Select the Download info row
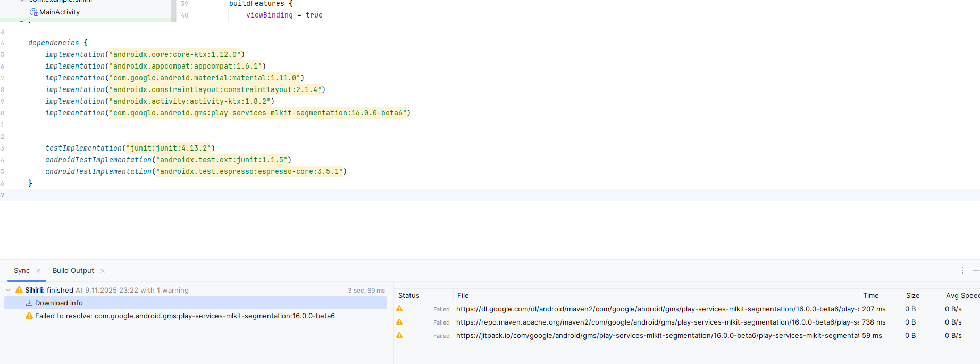Viewport: 980px width, 364px height. (x=195, y=303)
